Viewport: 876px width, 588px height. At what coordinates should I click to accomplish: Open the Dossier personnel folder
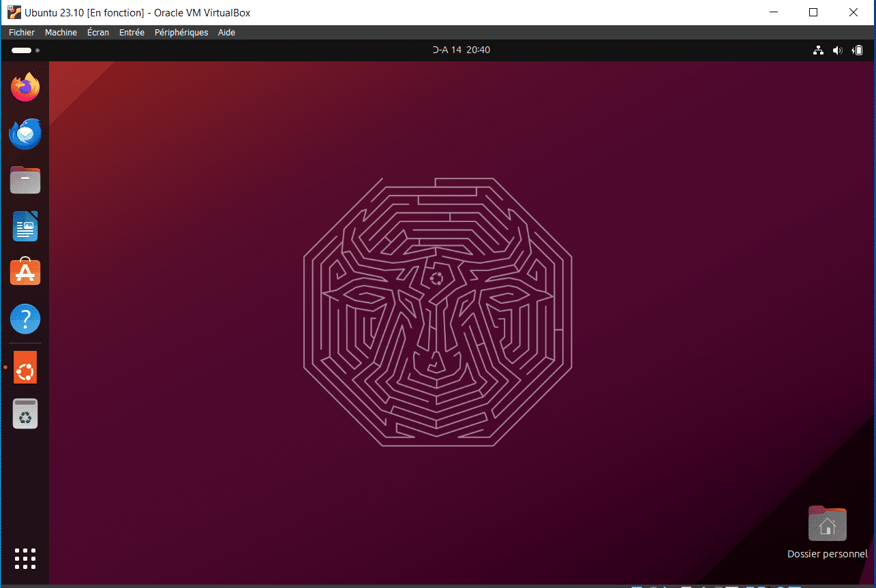coord(827,525)
